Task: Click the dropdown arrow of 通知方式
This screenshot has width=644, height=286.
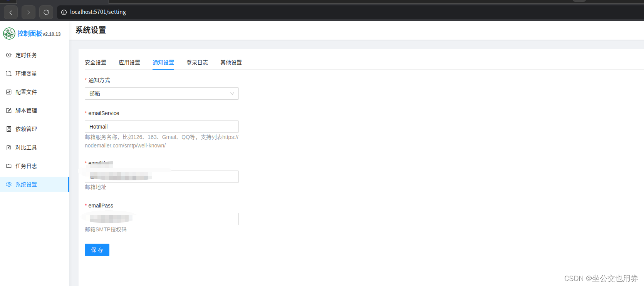Action: 232,94
